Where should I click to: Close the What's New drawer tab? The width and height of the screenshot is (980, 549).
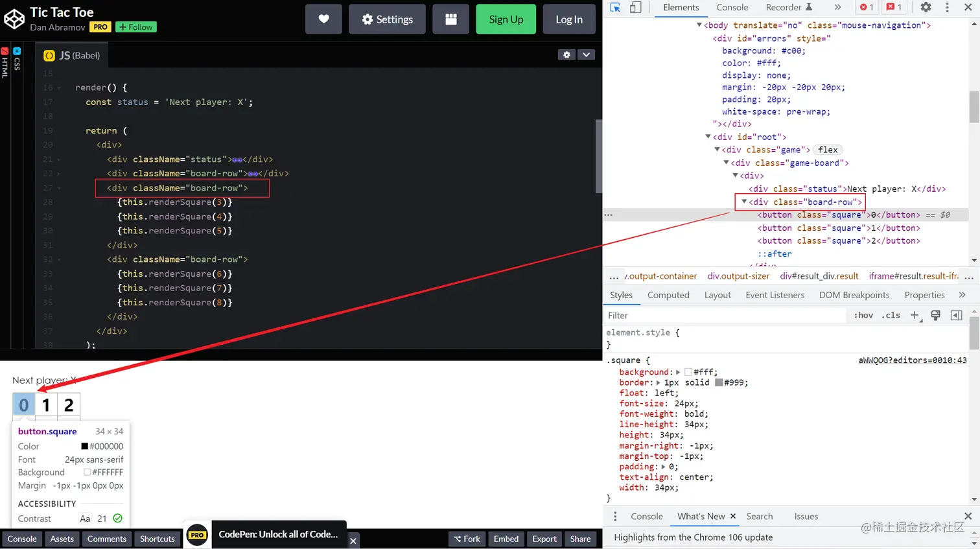click(x=733, y=517)
